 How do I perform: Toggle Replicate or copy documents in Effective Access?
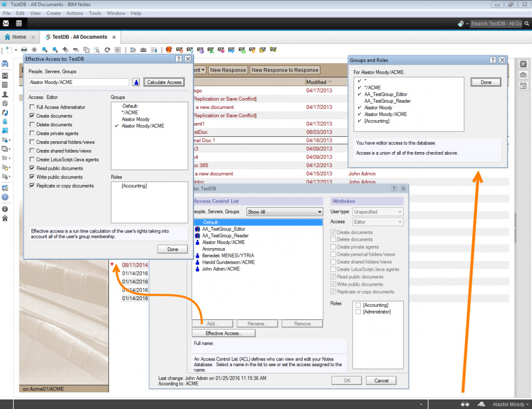pyautogui.click(x=32, y=186)
